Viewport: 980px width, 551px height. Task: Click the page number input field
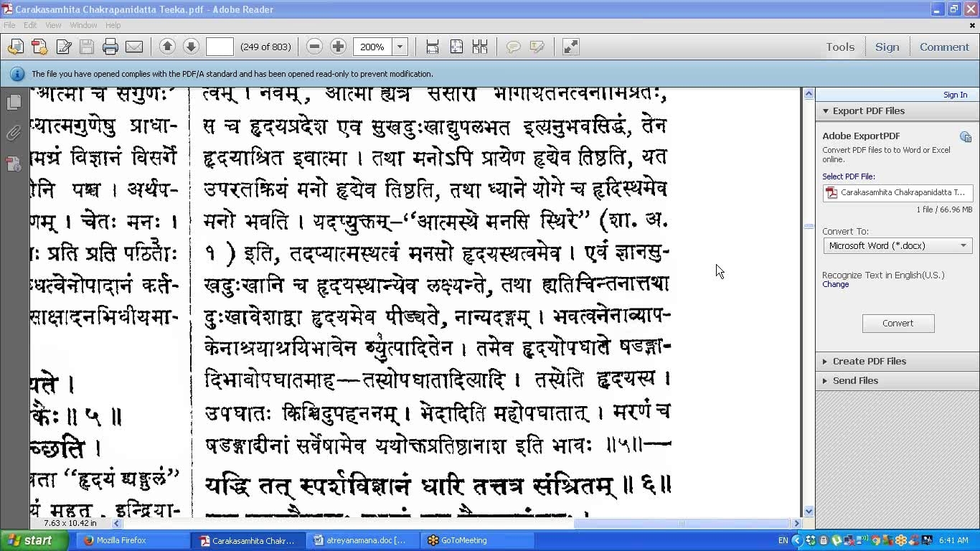click(220, 47)
